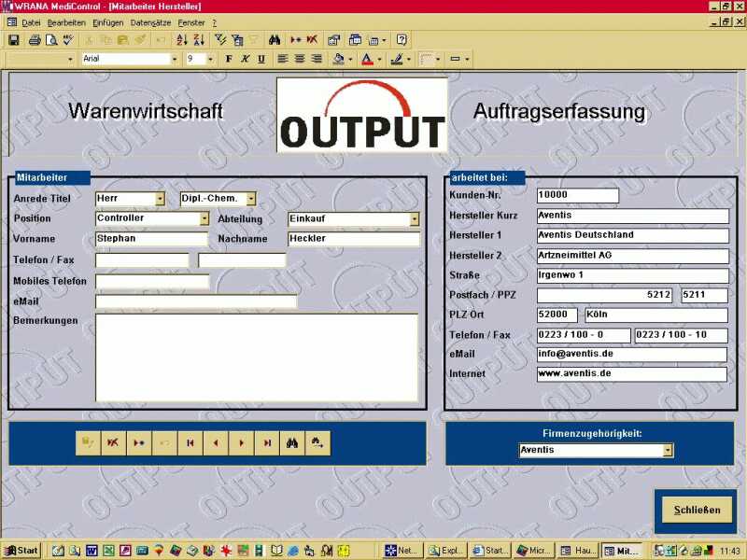
Task: Toggle bold formatting (F)
Action: click(x=229, y=59)
